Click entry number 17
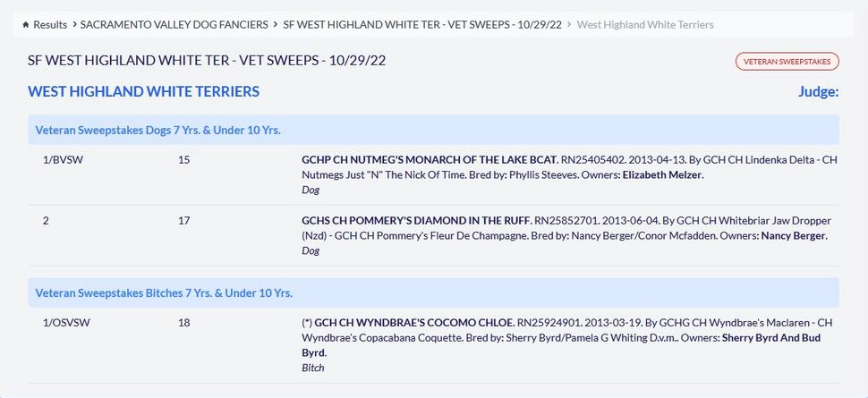This screenshot has height=398, width=868. [183, 220]
